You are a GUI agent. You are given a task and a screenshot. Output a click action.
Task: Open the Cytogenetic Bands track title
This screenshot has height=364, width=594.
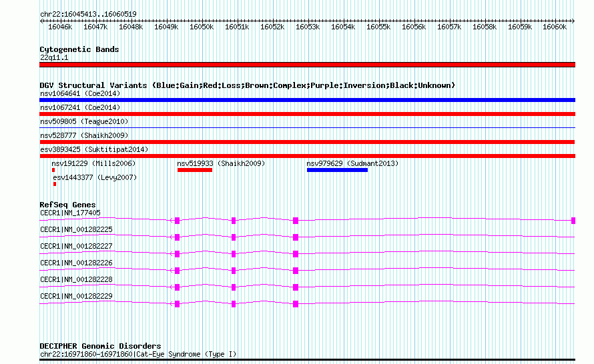pos(79,49)
